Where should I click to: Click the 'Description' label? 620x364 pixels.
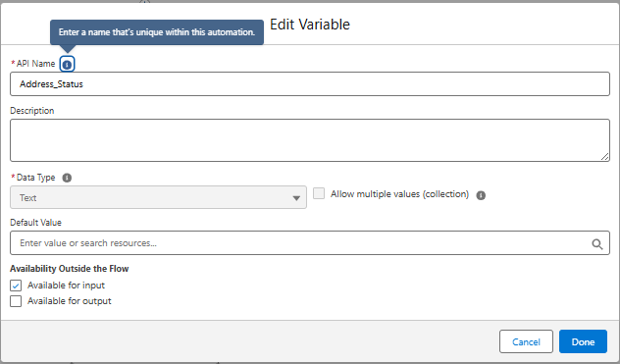[32, 111]
